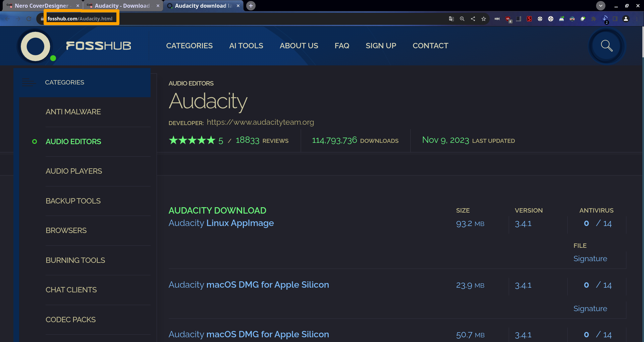Bookmark page with the star icon
The height and width of the screenshot is (342, 644).
coord(484,19)
